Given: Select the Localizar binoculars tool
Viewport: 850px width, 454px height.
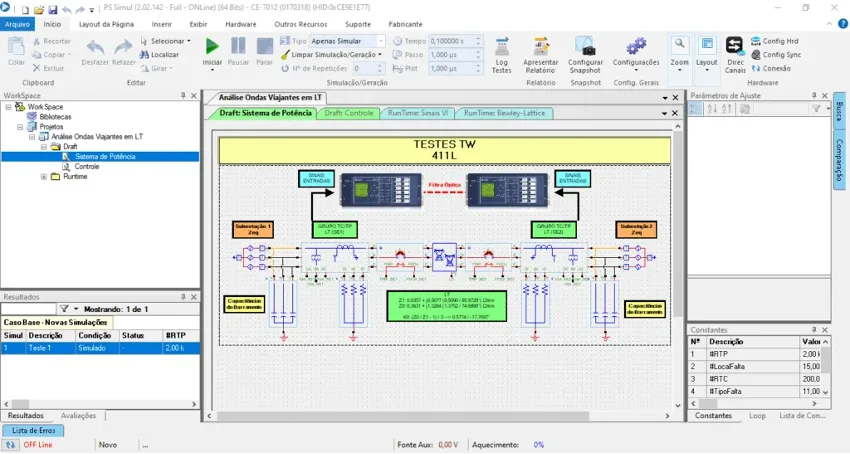Looking at the screenshot, I should coord(144,55).
